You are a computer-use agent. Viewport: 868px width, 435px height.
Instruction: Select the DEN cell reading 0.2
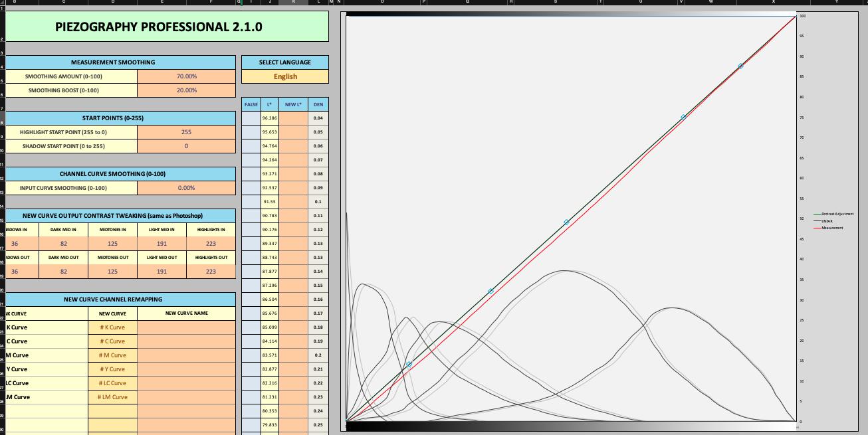point(318,355)
